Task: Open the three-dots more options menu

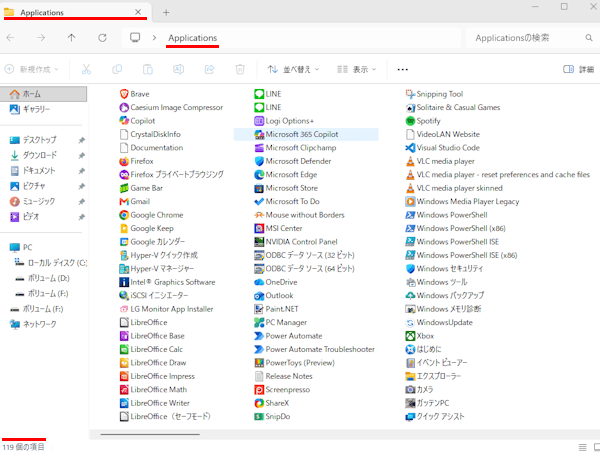Action: [x=403, y=69]
